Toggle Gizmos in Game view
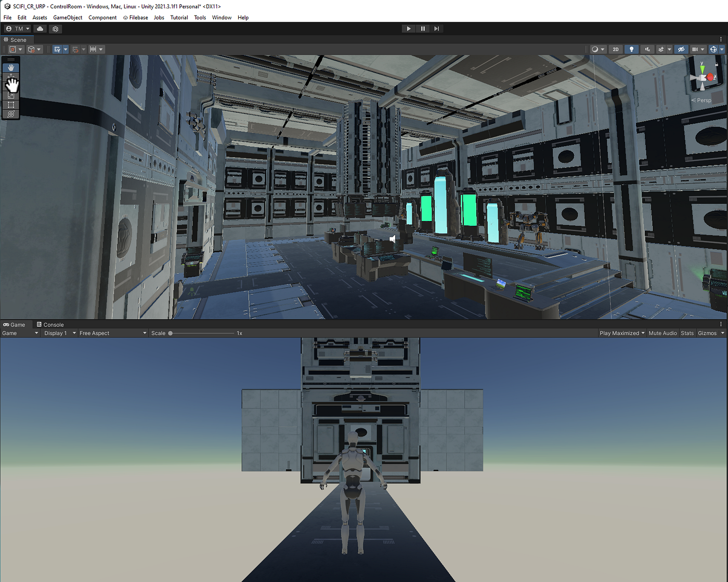Image resolution: width=728 pixels, height=582 pixels. pos(707,333)
